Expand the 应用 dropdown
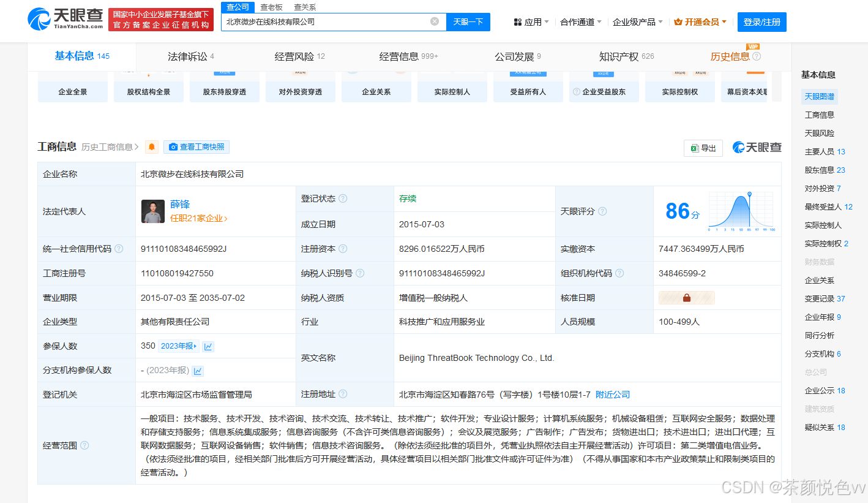 (x=547, y=22)
